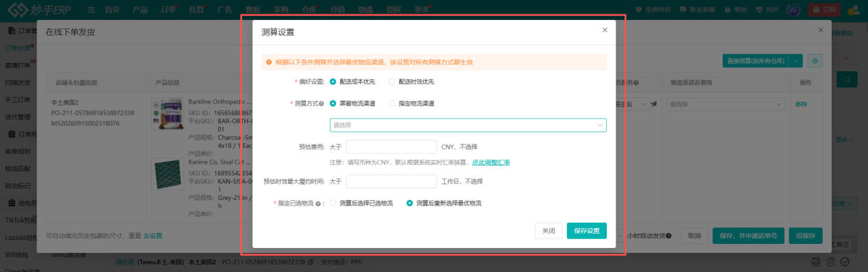Expand the background 更多 dropdown on right

point(845,140)
